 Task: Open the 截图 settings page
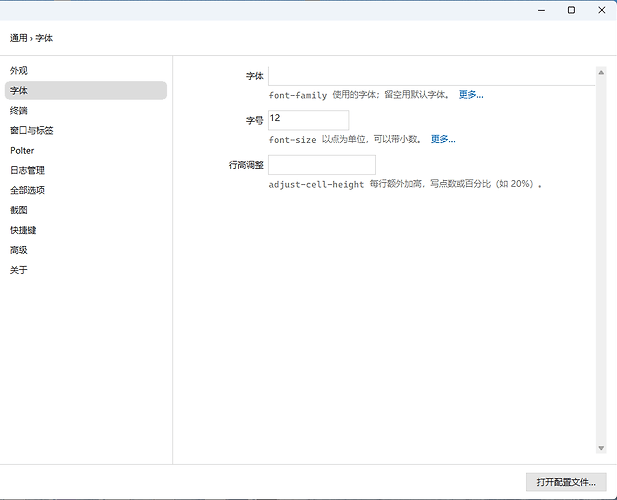click(x=85, y=210)
